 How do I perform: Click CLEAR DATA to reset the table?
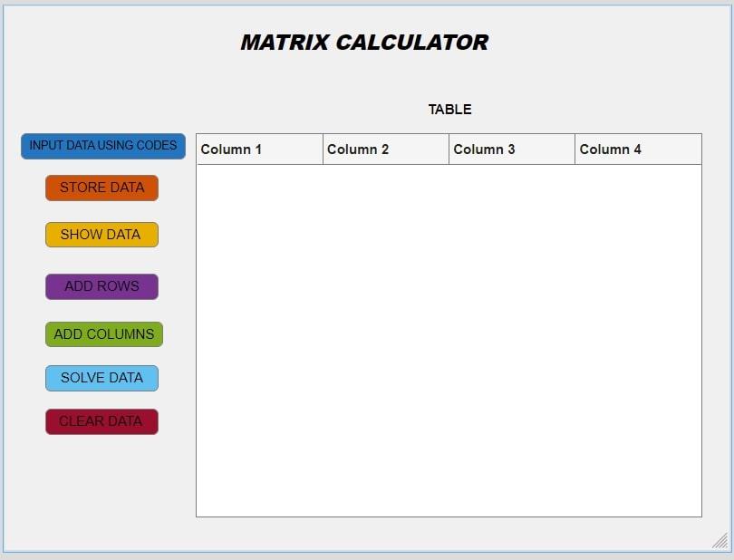tap(101, 421)
